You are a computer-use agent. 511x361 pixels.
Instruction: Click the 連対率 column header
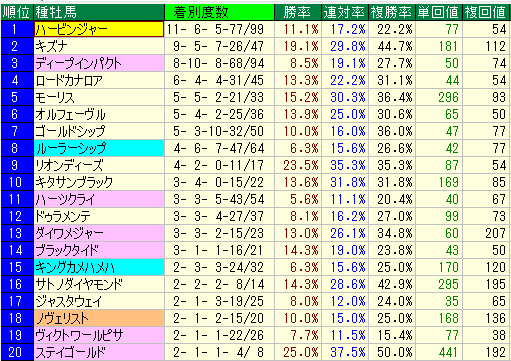345,12
